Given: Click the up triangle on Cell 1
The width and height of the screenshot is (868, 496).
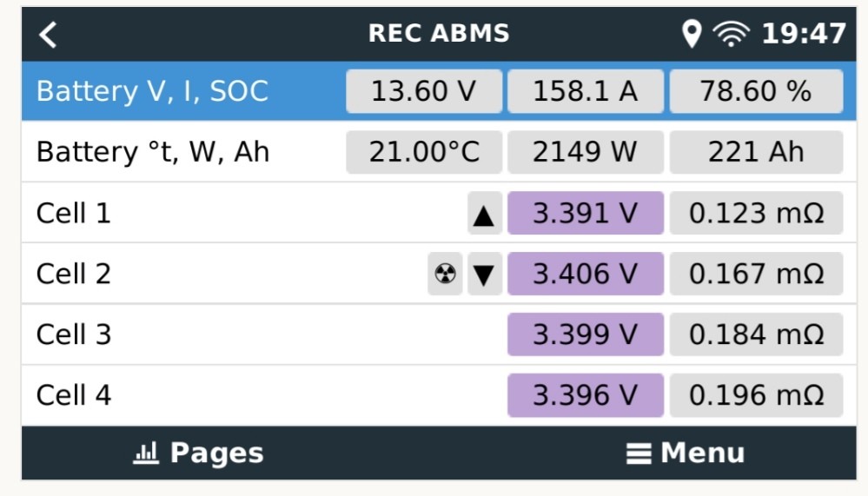Looking at the screenshot, I should click(x=484, y=213).
